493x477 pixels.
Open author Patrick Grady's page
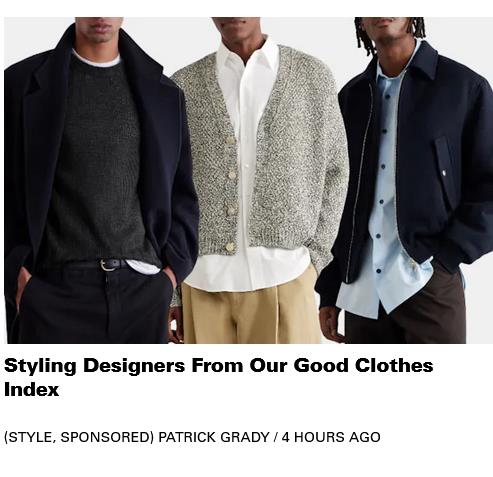coord(214,437)
